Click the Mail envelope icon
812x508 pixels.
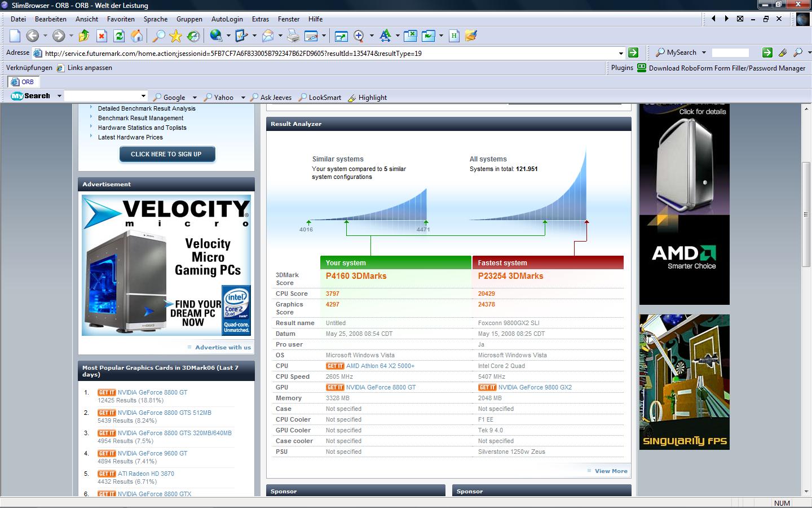click(x=268, y=36)
